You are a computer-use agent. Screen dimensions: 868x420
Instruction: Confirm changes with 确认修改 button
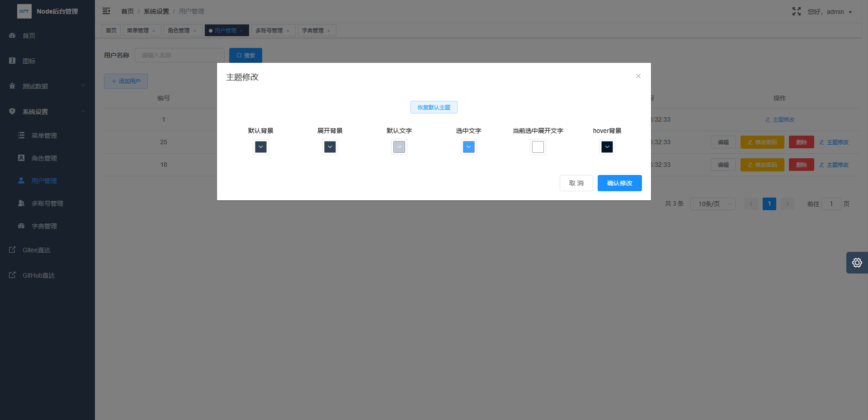click(x=619, y=183)
